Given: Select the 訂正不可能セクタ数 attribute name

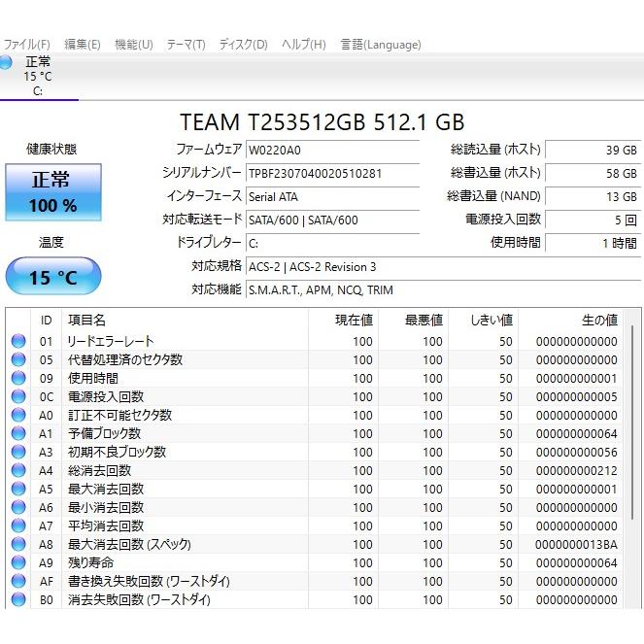Looking at the screenshot, I should point(119,415).
